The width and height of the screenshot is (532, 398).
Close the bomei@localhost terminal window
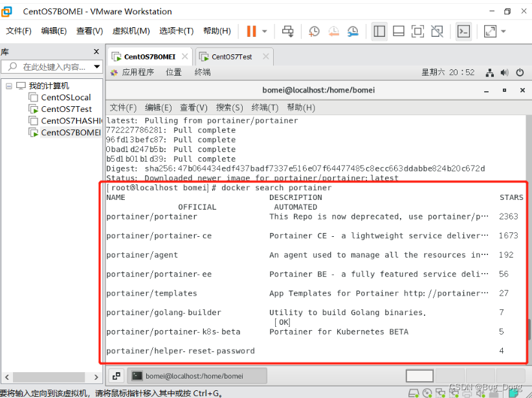[x=522, y=90]
